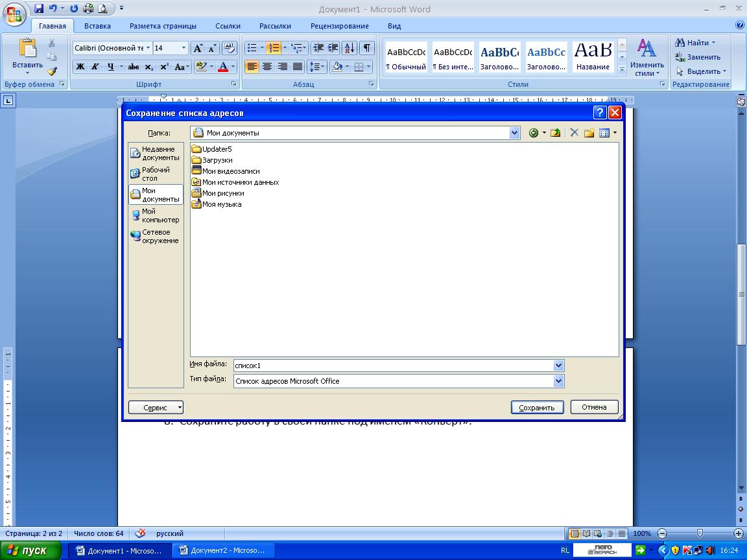Click the zoom slider in status bar
The height and width of the screenshot is (560, 747).
pos(700,533)
